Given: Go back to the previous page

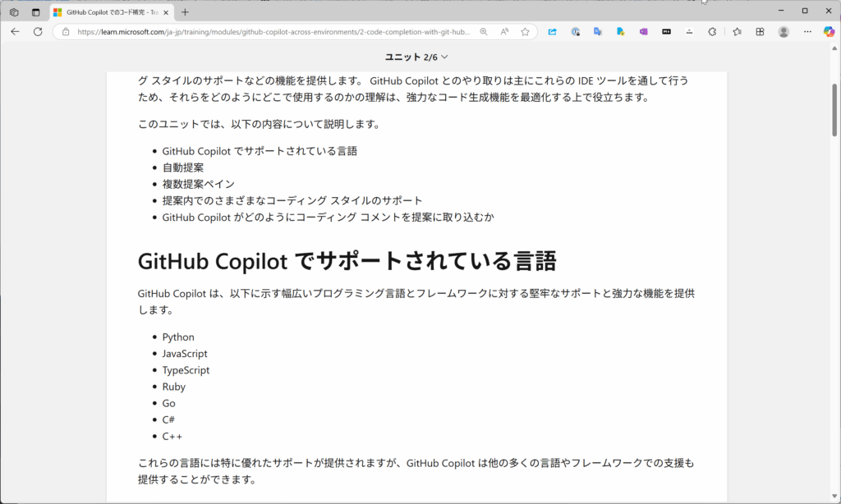Looking at the screenshot, I should (15, 32).
